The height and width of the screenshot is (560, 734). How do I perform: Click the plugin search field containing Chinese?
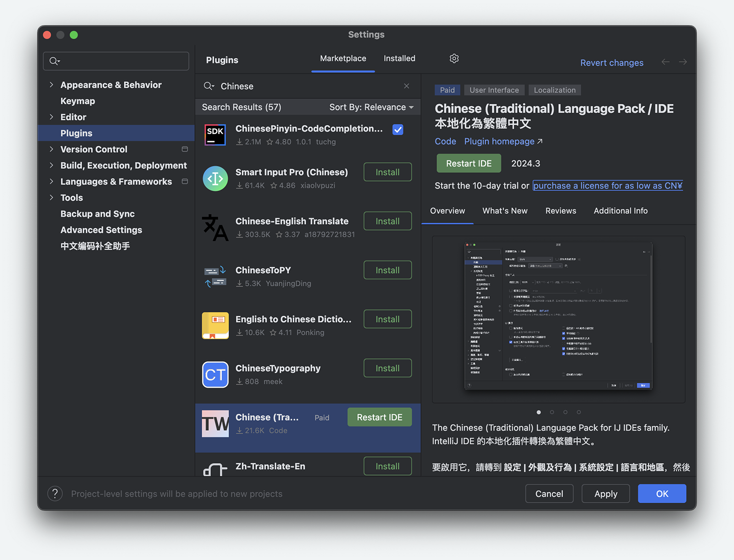(308, 86)
